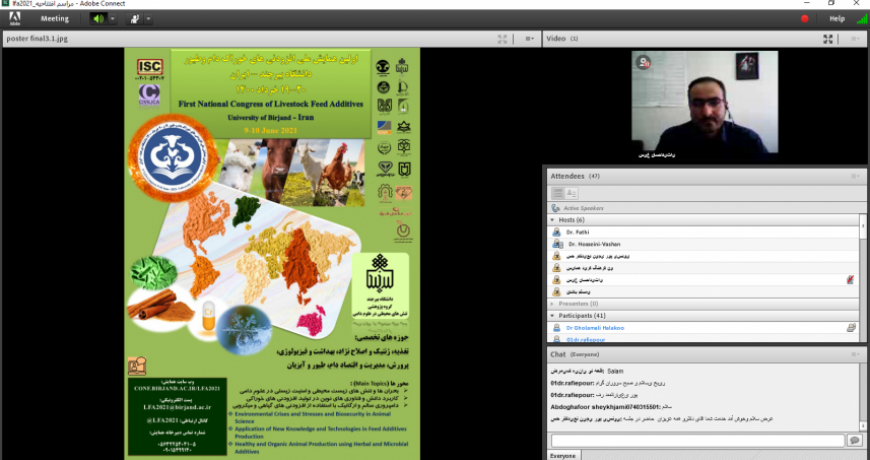Click the Active Speakers phone icon
The width and height of the screenshot is (870, 460).
pyautogui.click(x=555, y=208)
